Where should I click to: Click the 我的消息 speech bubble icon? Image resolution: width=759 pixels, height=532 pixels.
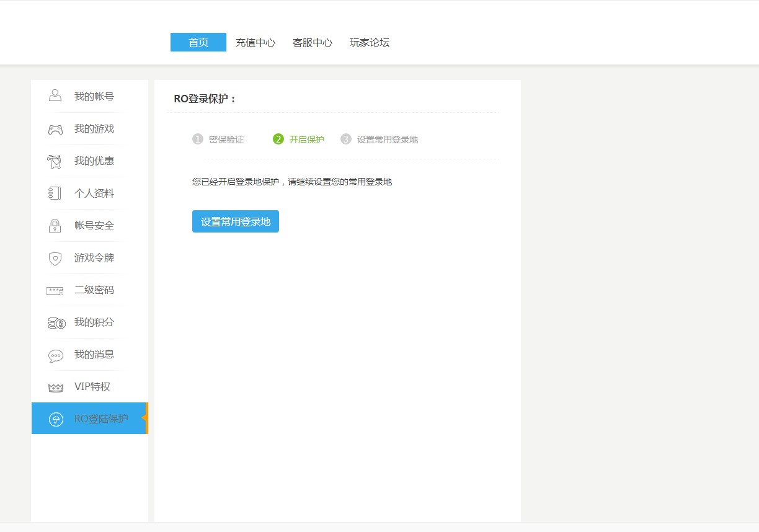pos(56,356)
